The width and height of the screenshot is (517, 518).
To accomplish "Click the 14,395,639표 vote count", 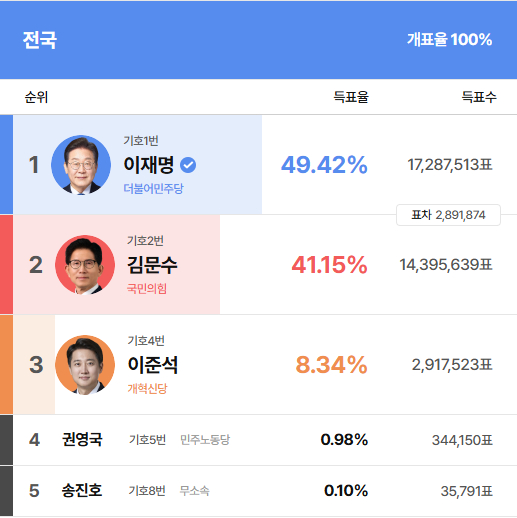I will point(446,265).
